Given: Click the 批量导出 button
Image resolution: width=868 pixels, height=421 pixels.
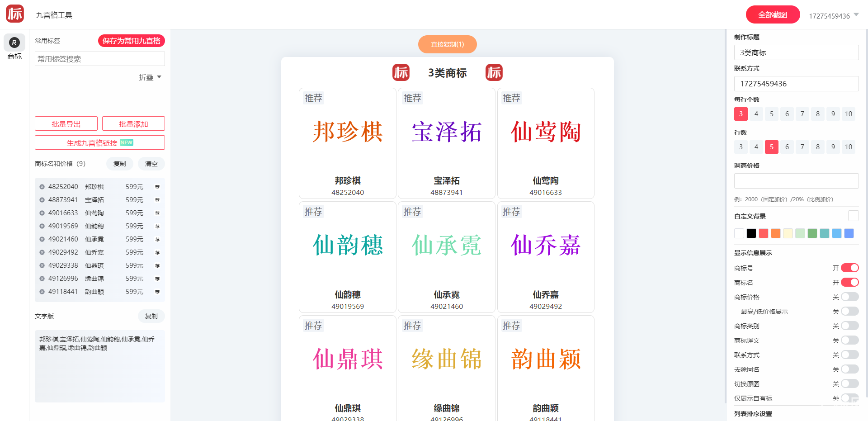Looking at the screenshot, I should (x=66, y=124).
